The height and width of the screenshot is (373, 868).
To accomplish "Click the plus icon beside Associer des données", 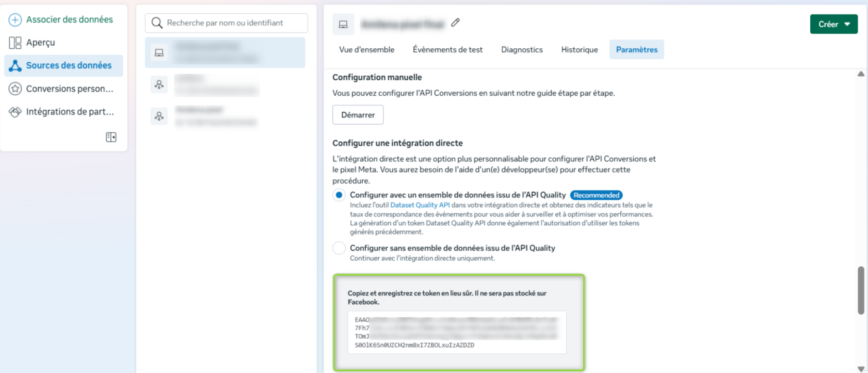I will pos(15,20).
